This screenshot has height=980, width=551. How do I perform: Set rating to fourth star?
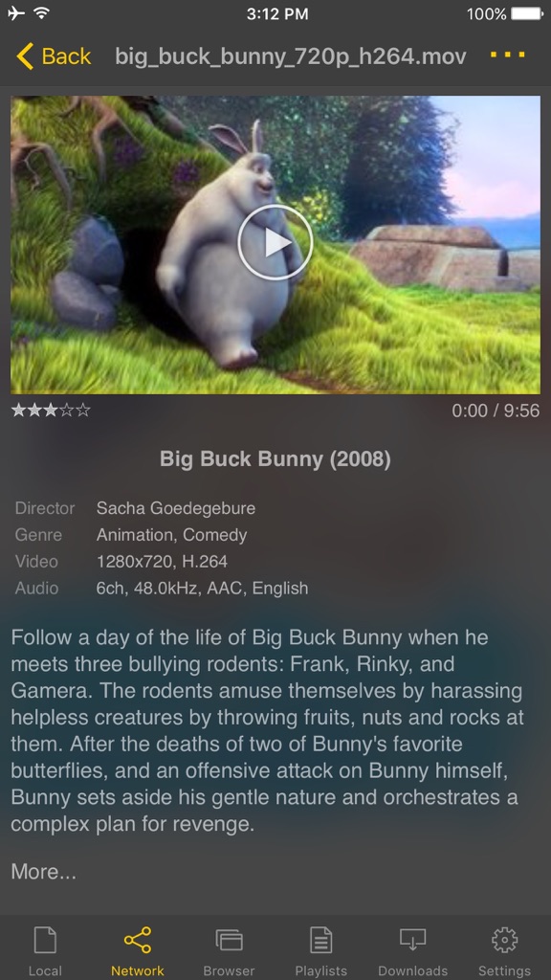67,410
